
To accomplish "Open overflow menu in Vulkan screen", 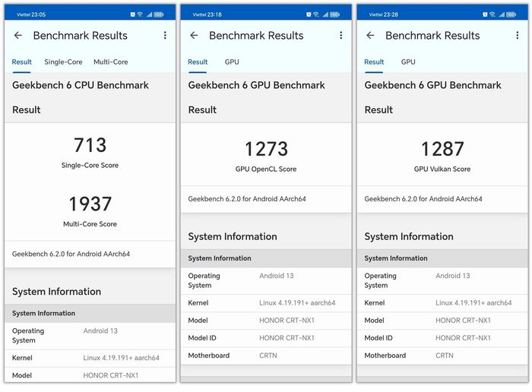I will pos(517,35).
